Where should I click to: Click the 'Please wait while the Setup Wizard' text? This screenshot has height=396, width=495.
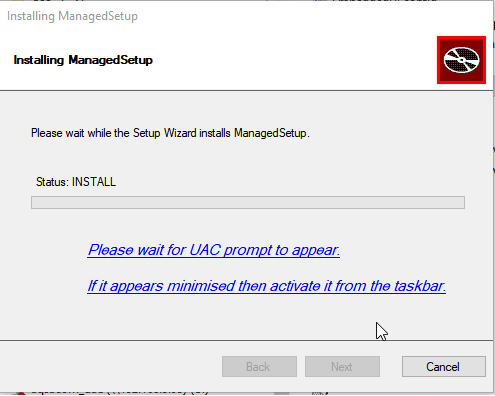[170, 133]
